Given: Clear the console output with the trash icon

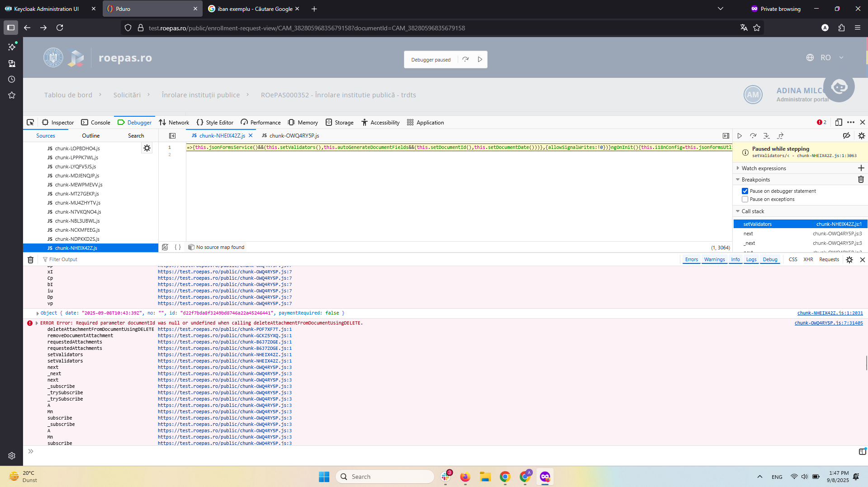Looking at the screenshot, I should point(30,259).
